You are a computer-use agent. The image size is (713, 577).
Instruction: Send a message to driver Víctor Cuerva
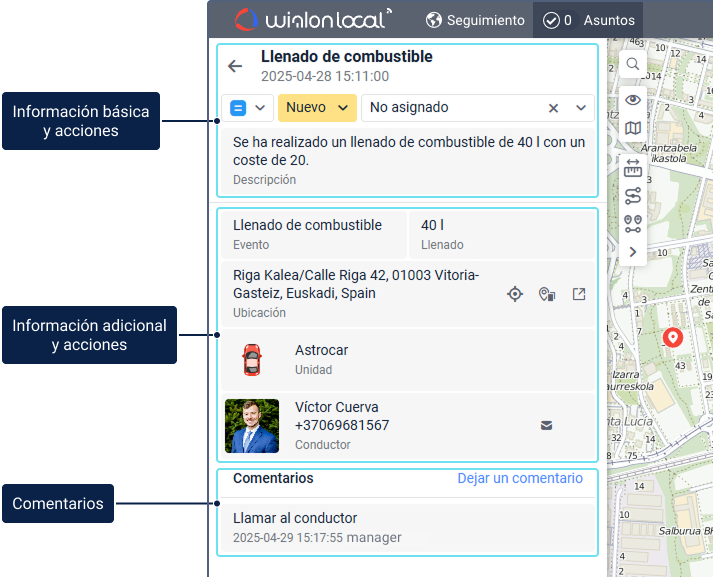tap(546, 425)
